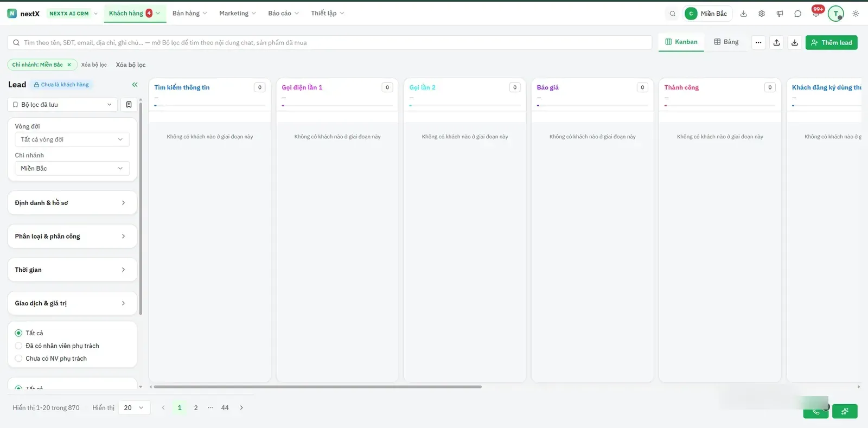Open the Bán hàng menu
Image resolution: width=868 pixels, height=428 pixels.
190,14
